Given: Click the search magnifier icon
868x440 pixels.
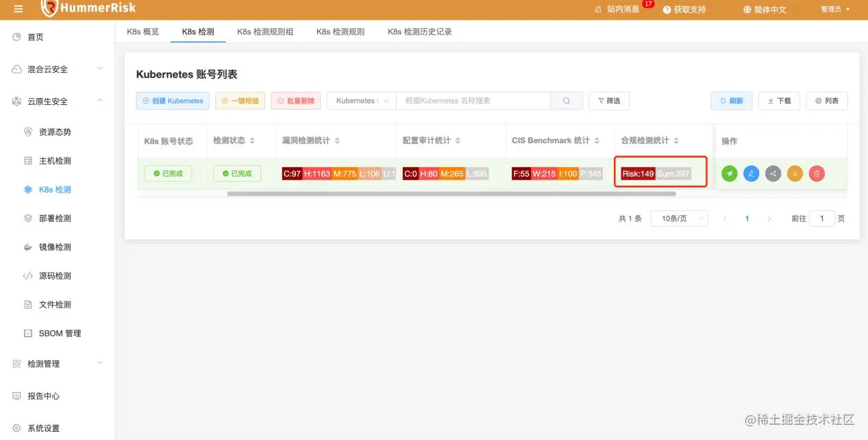Looking at the screenshot, I should coord(567,101).
